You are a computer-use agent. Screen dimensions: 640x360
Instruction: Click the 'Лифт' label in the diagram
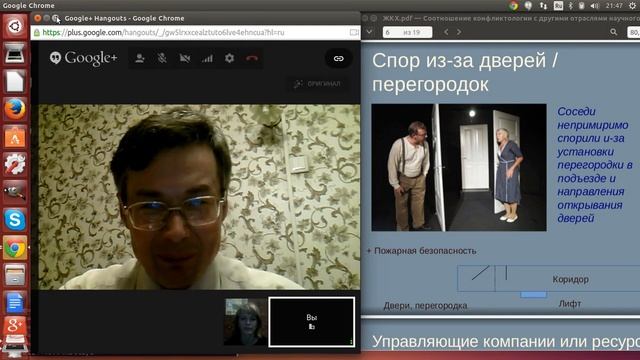(569, 303)
